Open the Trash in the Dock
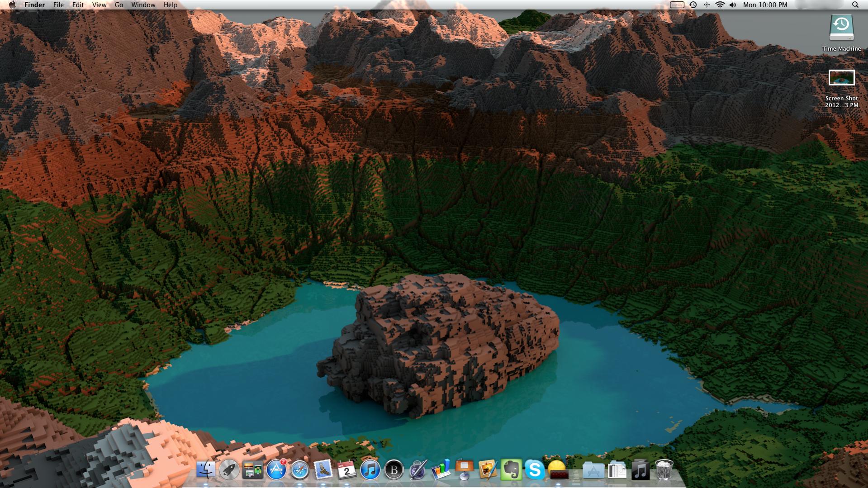Screen dimensions: 868x488 (664, 470)
